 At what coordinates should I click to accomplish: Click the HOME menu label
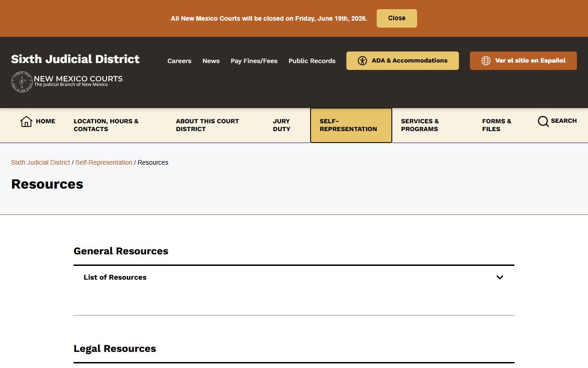point(45,121)
